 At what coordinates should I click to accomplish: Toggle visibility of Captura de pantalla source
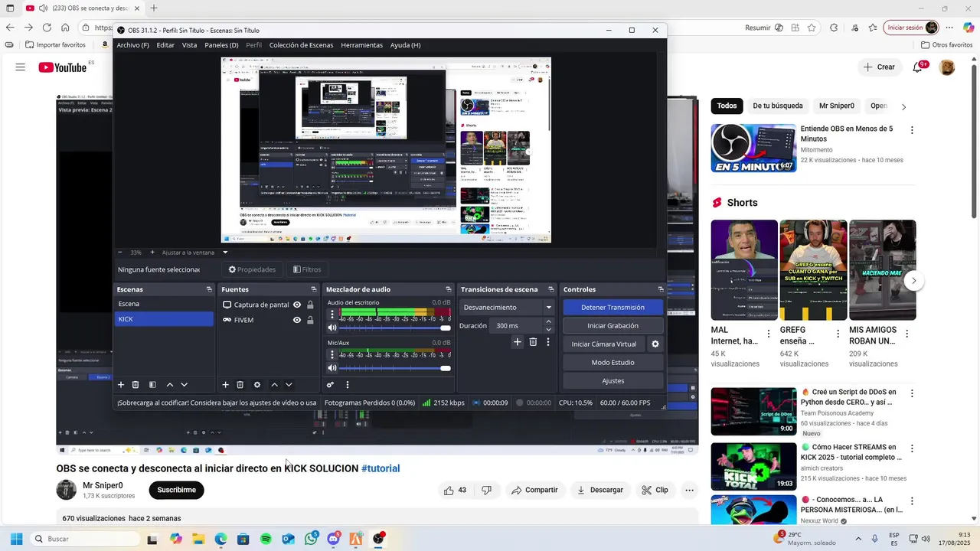pyautogui.click(x=297, y=305)
